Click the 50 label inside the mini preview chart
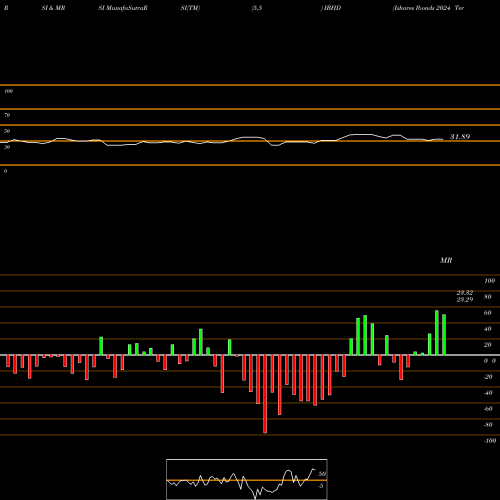500x500 pixels. [x=322, y=474]
